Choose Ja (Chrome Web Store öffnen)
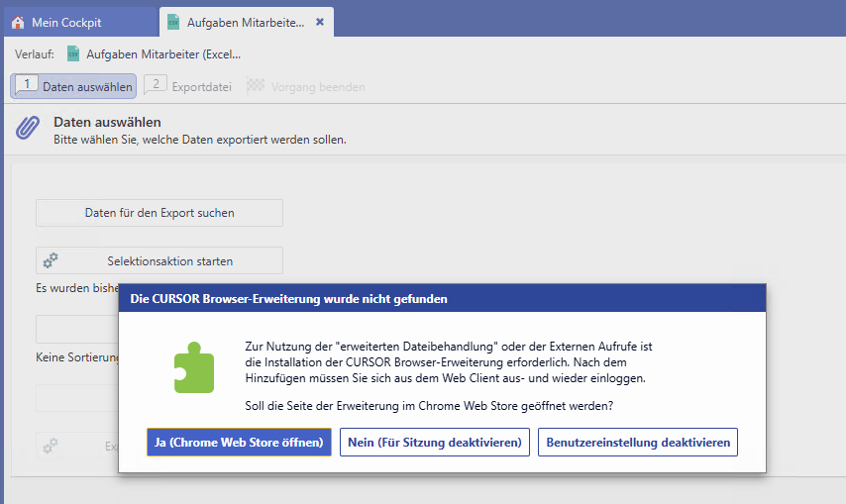The image size is (846, 504). point(239,443)
